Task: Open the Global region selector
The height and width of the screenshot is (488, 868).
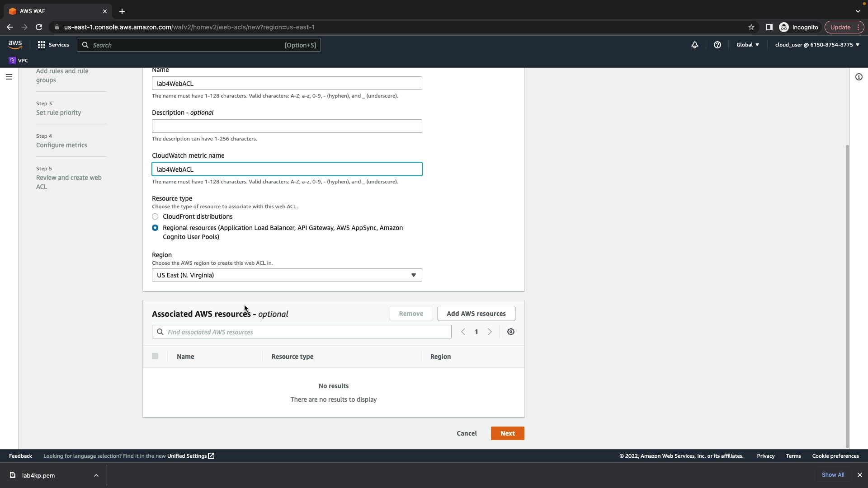Action: (748, 45)
